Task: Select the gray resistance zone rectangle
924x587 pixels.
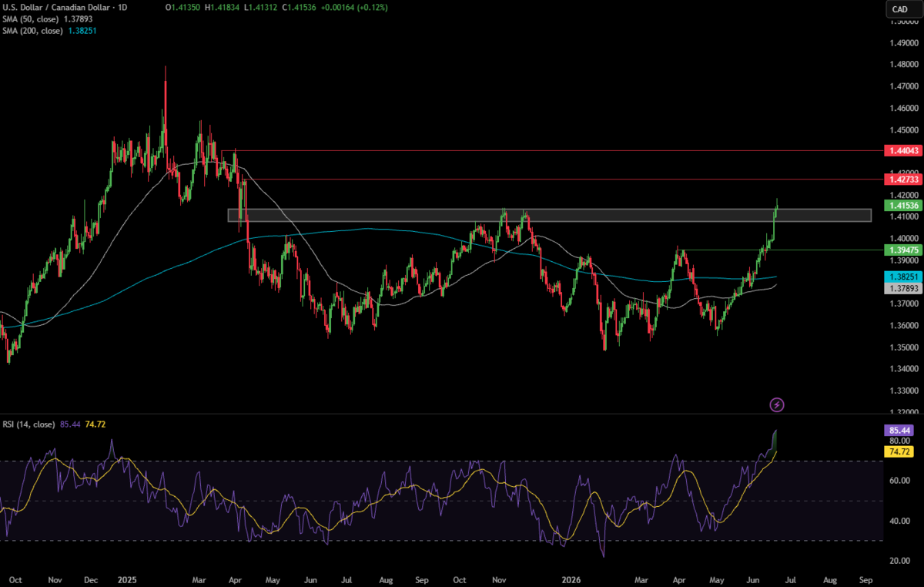Action: (x=549, y=215)
